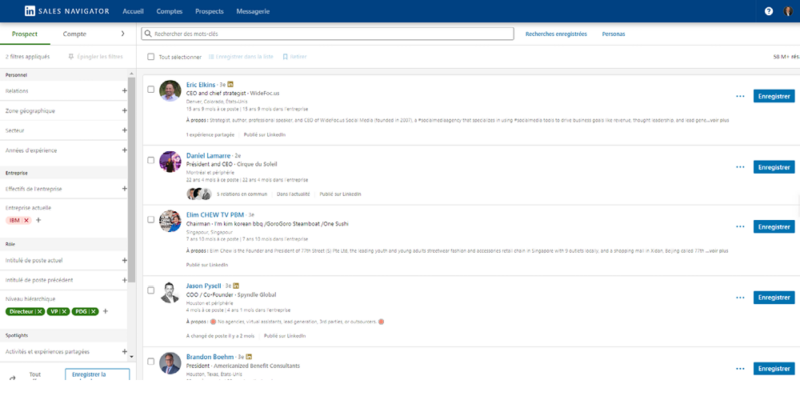Image resolution: width=800 pixels, height=400 pixels.
Task: Click the share arrow icon at bottom left
Action: (13, 378)
